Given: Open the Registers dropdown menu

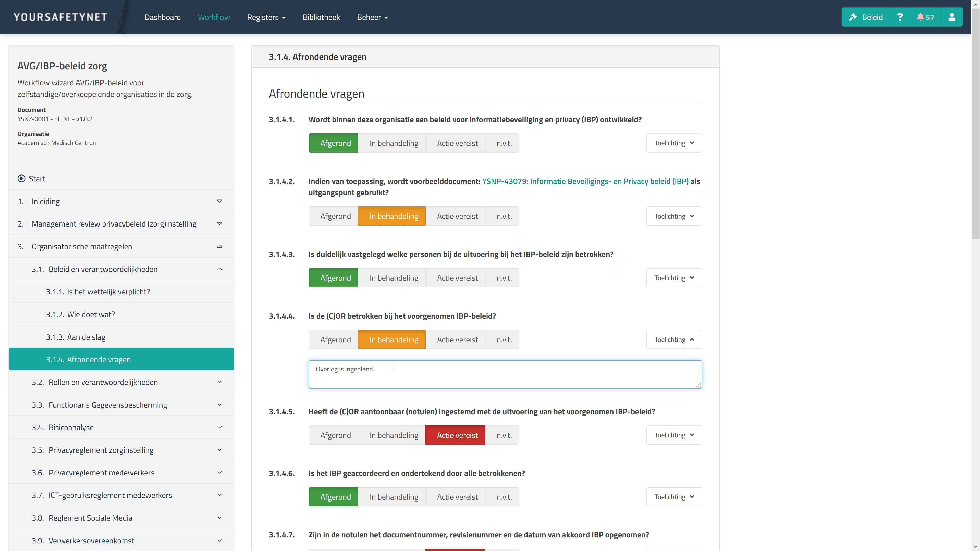Looking at the screenshot, I should coord(266,17).
